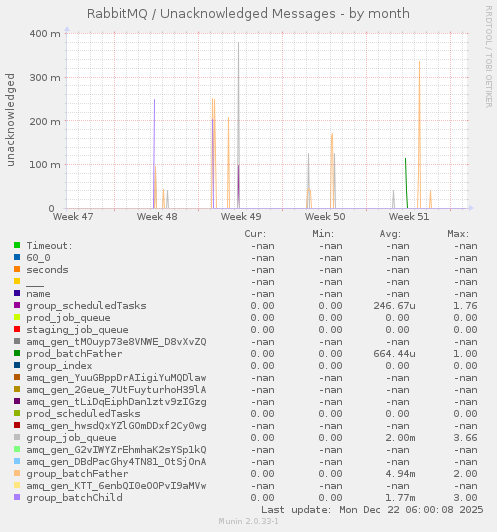Click the 1.77m average for group_batchChild

click(x=400, y=498)
